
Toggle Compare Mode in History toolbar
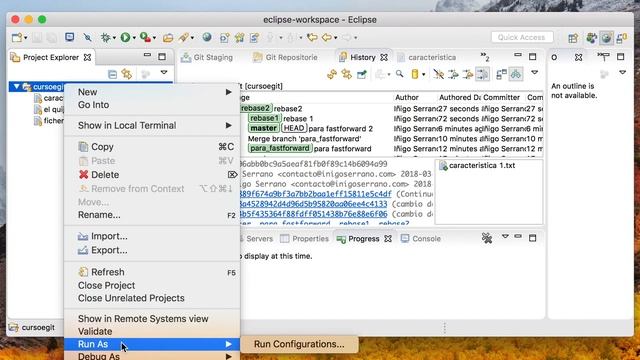click(501, 74)
